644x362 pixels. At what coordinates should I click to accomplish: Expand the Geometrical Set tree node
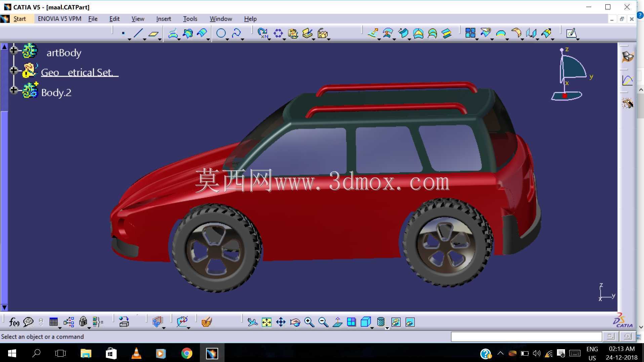pos(13,70)
